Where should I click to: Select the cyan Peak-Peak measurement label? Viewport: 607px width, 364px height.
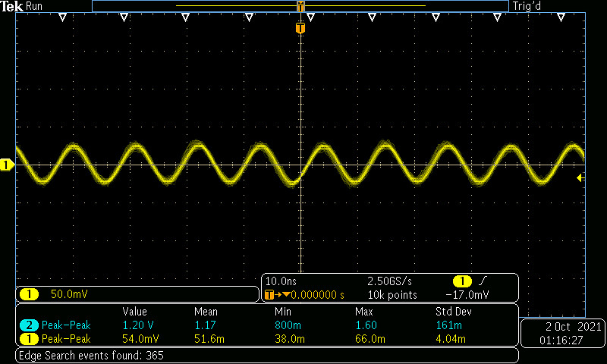coord(66,325)
